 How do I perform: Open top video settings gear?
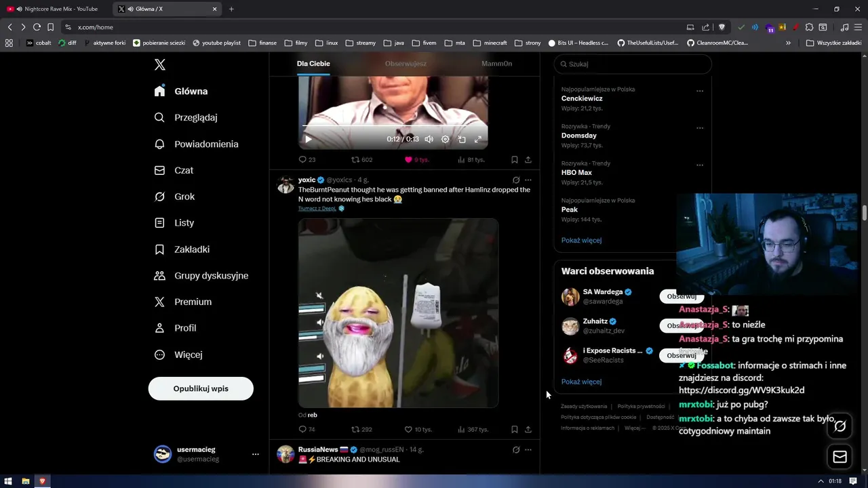[x=445, y=139]
